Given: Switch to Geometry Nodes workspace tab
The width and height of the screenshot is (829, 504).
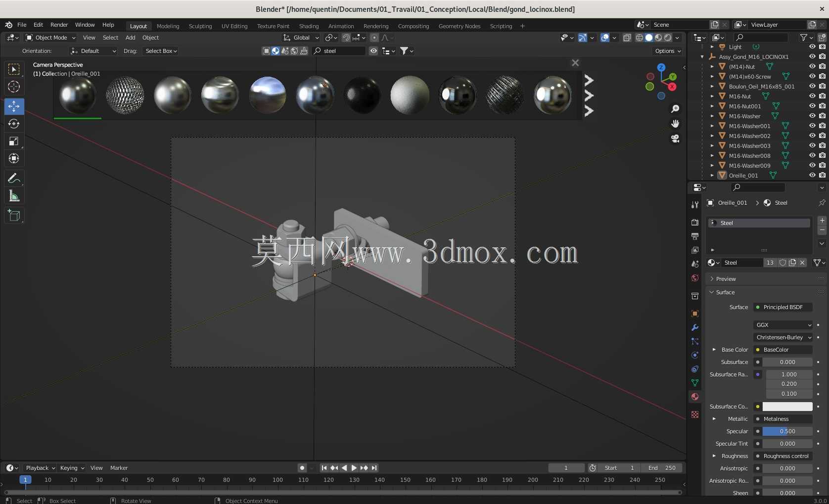Looking at the screenshot, I should coord(460,26).
